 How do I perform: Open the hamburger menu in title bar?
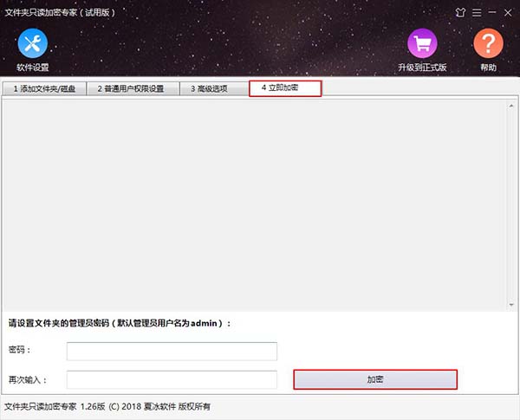pyautogui.click(x=475, y=12)
